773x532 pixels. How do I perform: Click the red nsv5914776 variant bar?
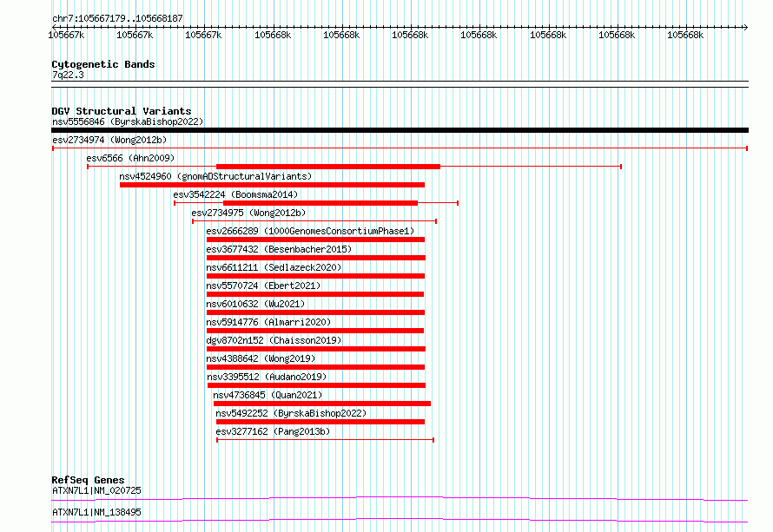[315, 331]
